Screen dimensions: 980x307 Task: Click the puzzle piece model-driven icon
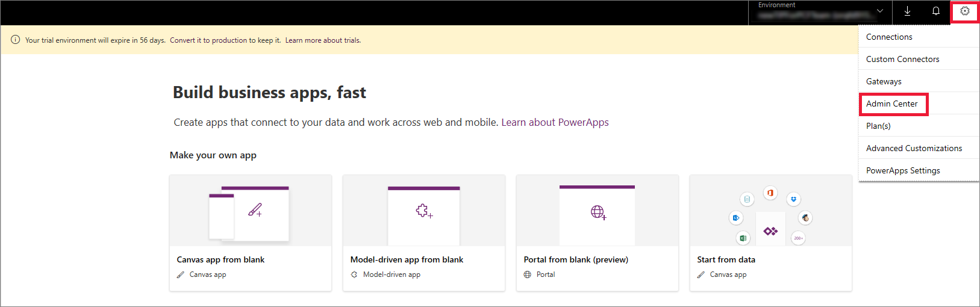point(424,211)
